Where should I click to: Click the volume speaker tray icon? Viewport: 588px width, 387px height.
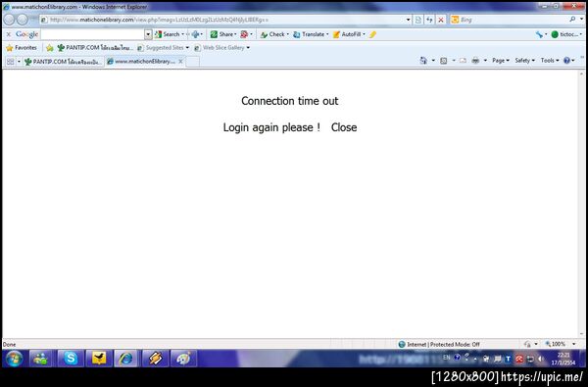point(541,359)
